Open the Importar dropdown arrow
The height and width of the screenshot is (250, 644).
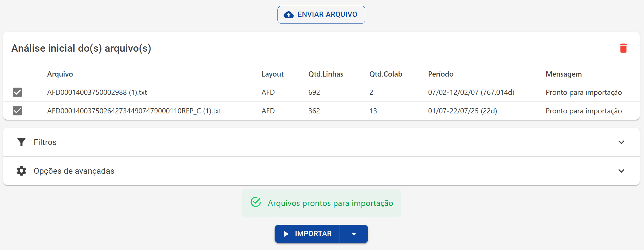(x=354, y=234)
